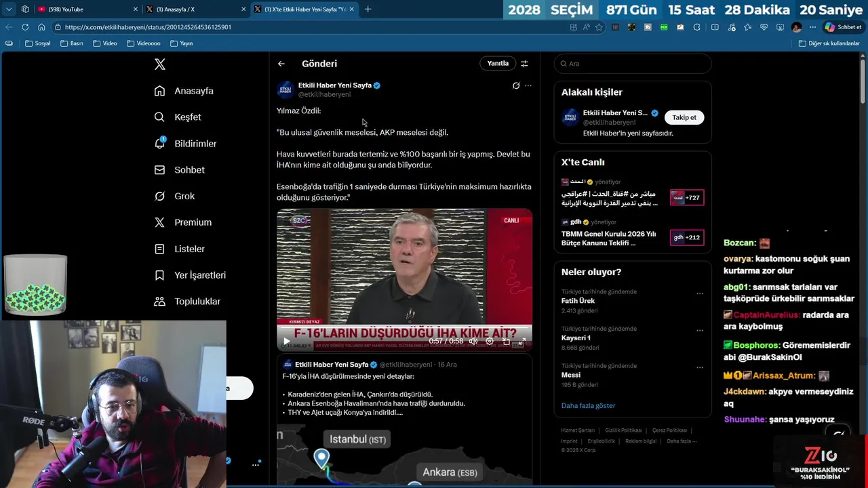Open Bildirimler notifications
The width and height of the screenshot is (868, 488).
point(185,144)
